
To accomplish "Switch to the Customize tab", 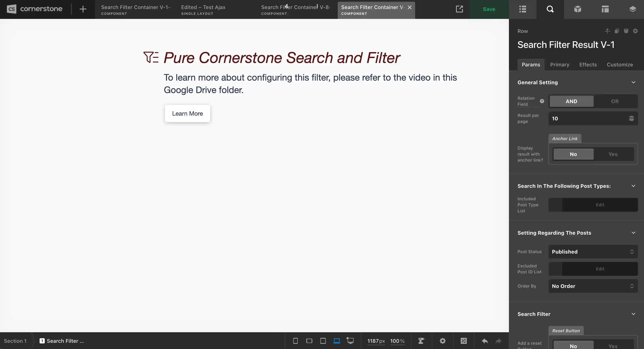I will (620, 65).
